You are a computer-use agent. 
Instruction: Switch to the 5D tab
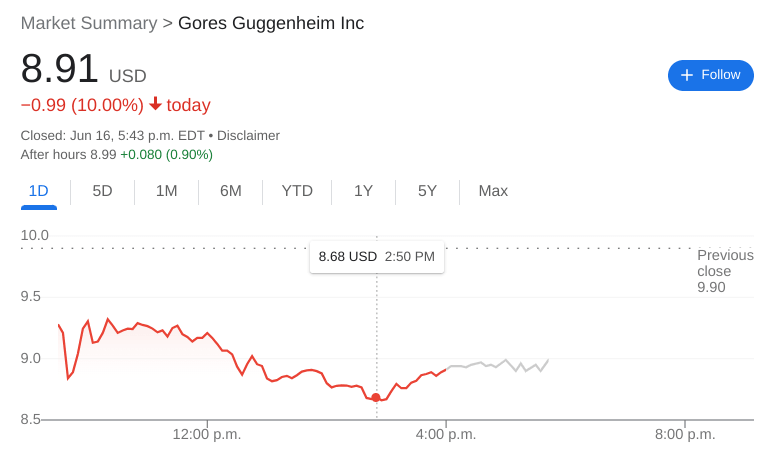tap(102, 191)
